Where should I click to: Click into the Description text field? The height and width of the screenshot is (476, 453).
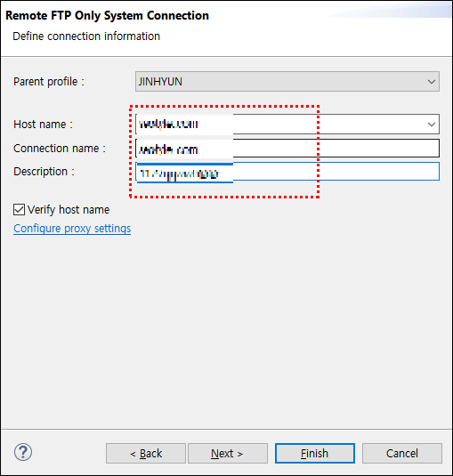pos(287,172)
